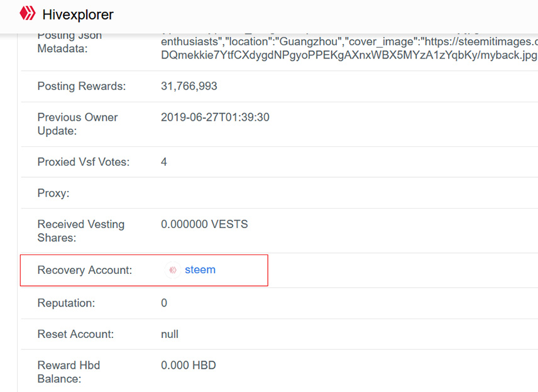This screenshot has height=392, width=538.
Task: Click the Hive icon beside the steem account
Action: (x=171, y=270)
